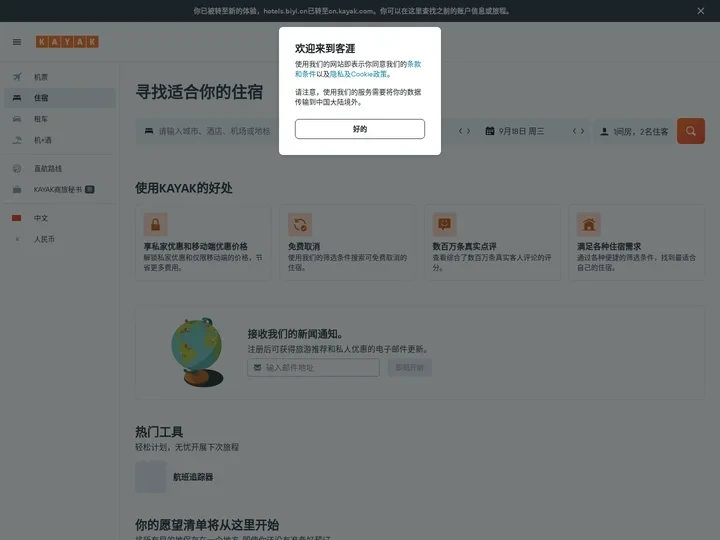Click the yen symbol beside 人民币
Image resolution: width=720 pixels, height=540 pixels.
pos(17,239)
